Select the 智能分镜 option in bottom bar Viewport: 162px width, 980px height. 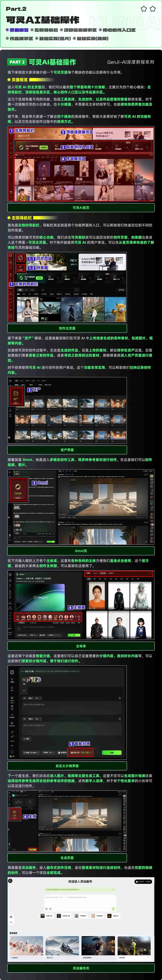pos(75,752)
